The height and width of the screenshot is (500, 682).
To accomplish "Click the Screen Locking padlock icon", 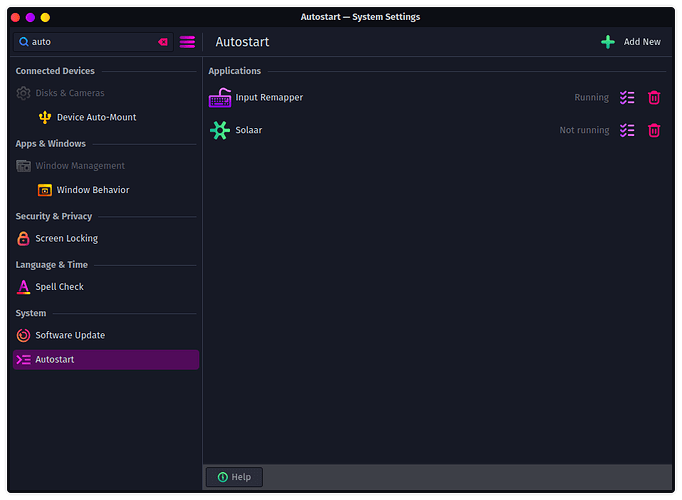I will point(23,238).
